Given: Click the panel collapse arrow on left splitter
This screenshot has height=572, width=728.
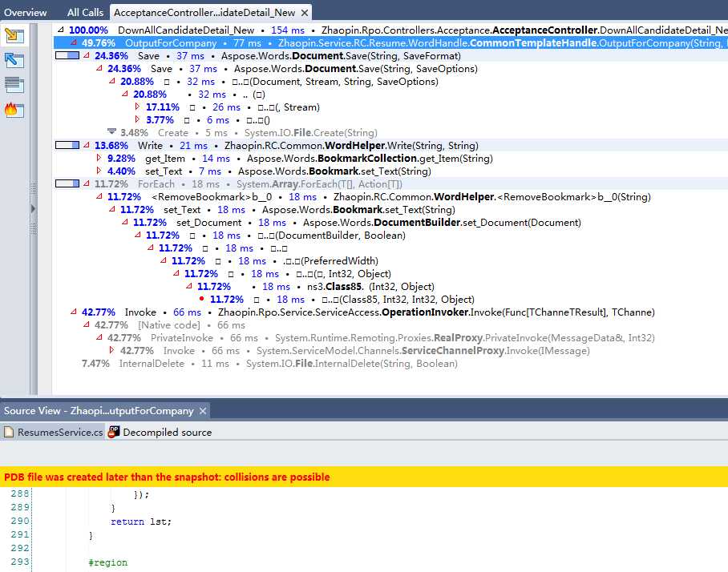Looking at the screenshot, I should click(34, 209).
